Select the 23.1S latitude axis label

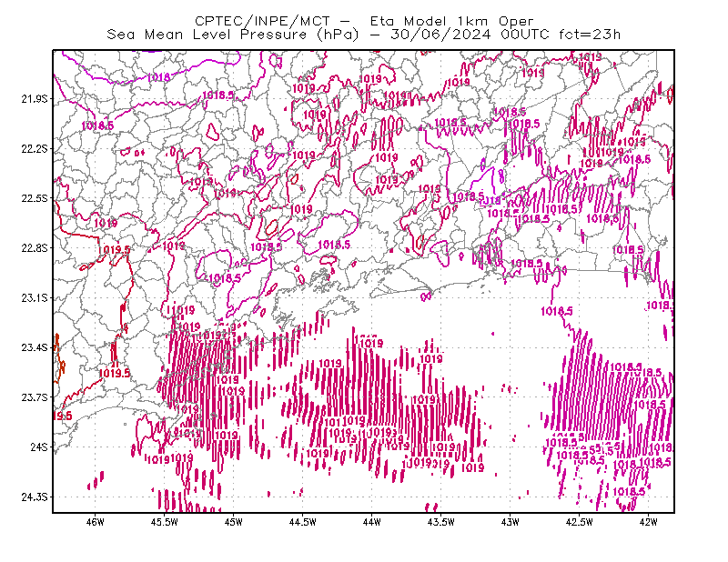[x=35, y=297]
